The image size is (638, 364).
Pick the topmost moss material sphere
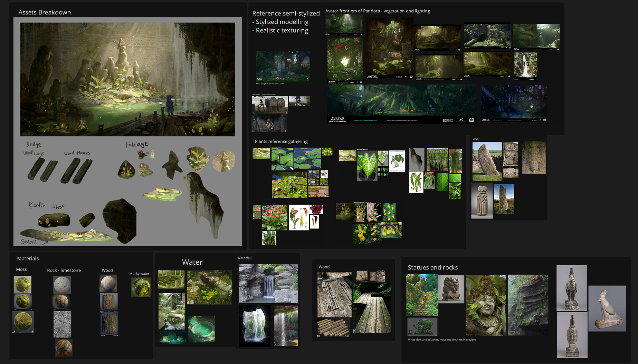tap(22, 284)
